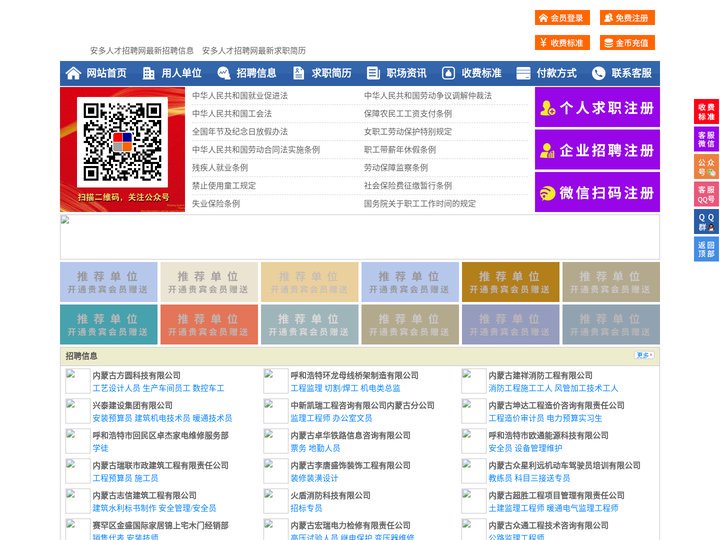The width and height of the screenshot is (720, 540).
Task: Click the job link 安全员
Action: pyautogui.click(x=500, y=448)
